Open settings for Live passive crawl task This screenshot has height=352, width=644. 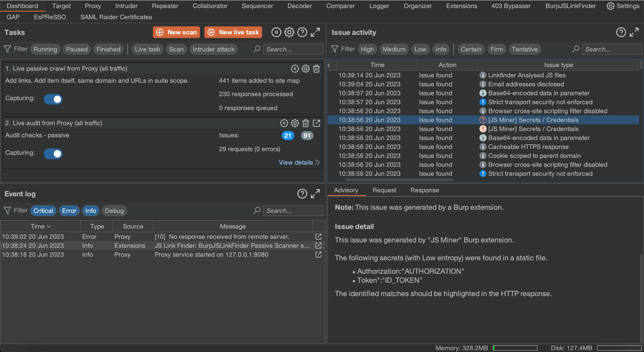305,68
